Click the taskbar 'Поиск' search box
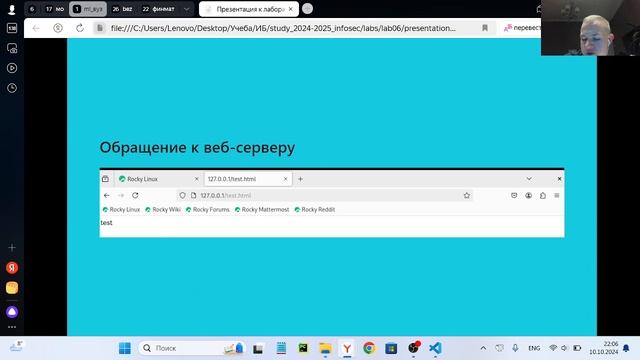The height and width of the screenshot is (360, 640). tap(192, 348)
